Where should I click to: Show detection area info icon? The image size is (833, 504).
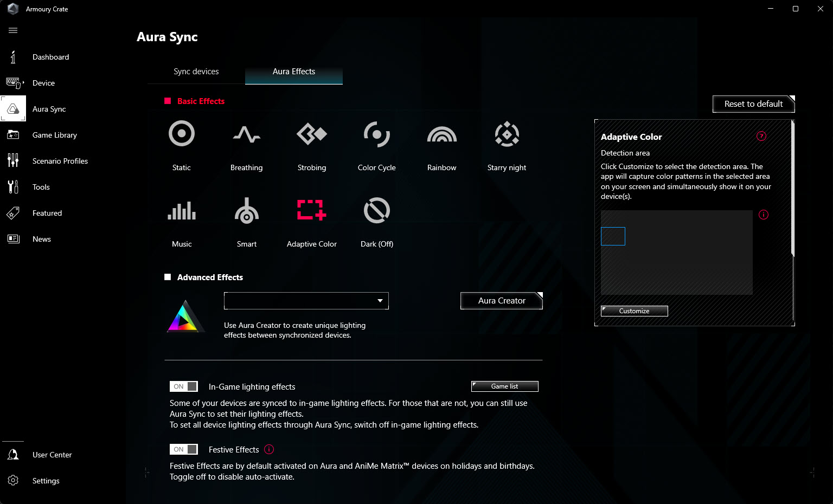[x=764, y=215]
